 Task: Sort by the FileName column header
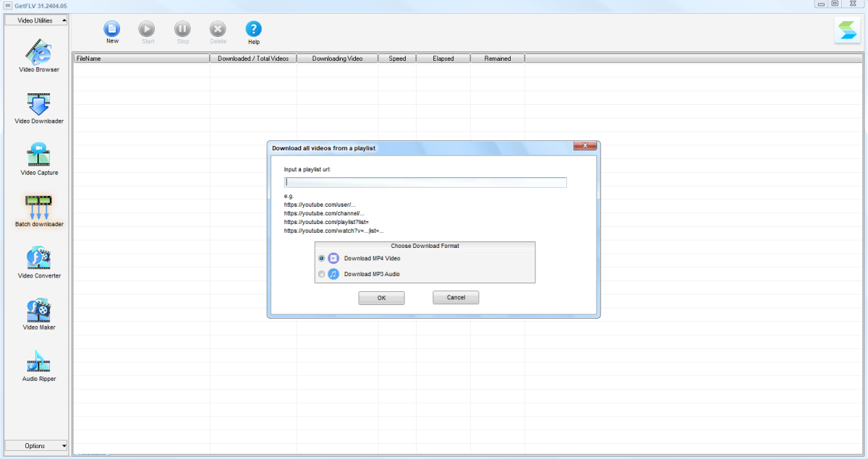[141, 59]
